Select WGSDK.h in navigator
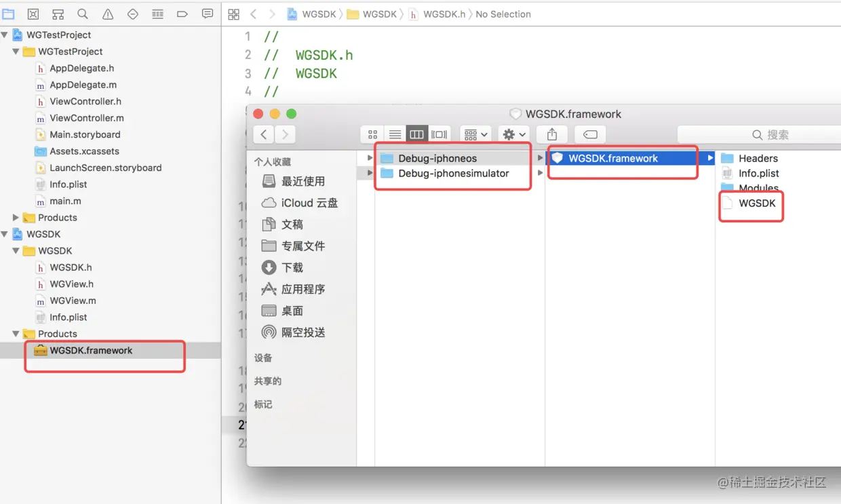 [71, 267]
